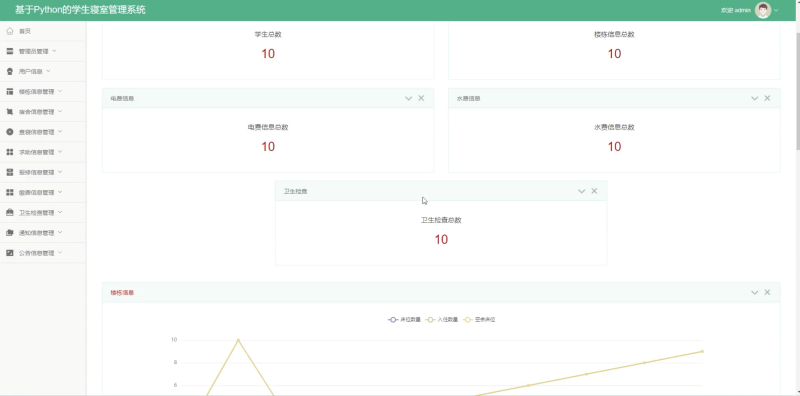Open the 管理员管理 menu label

pos(34,51)
